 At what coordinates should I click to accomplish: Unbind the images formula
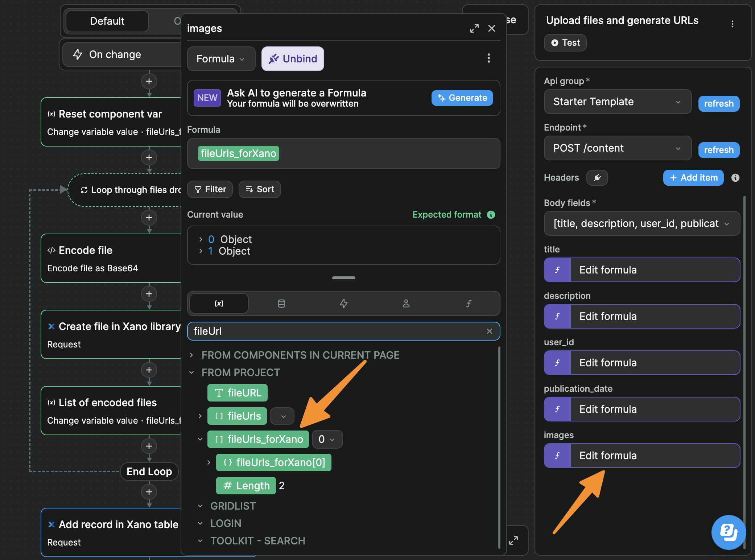(x=292, y=58)
